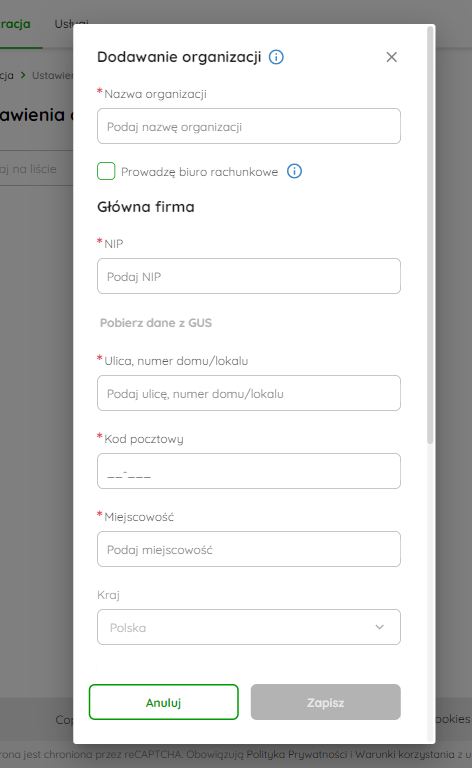This screenshot has height=768, width=472.
Task: Click breadcrumb chevron separator arrow
Action: (23, 75)
